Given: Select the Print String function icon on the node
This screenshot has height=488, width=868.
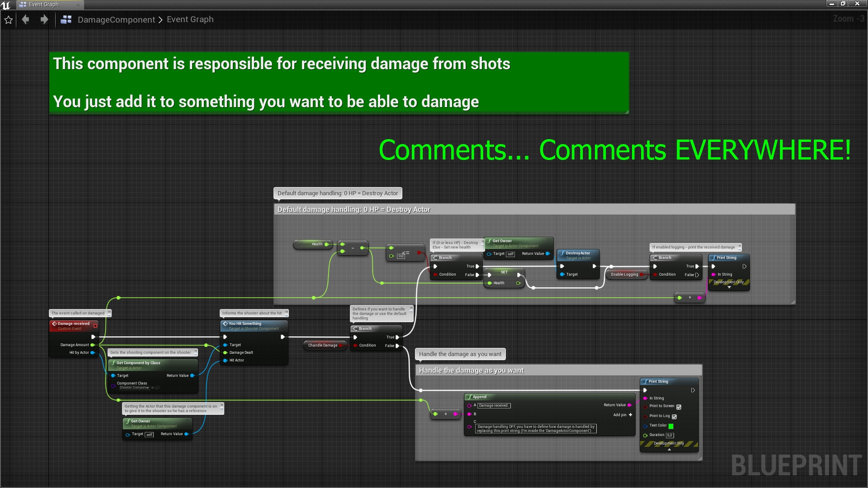Looking at the screenshot, I should click(646, 381).
